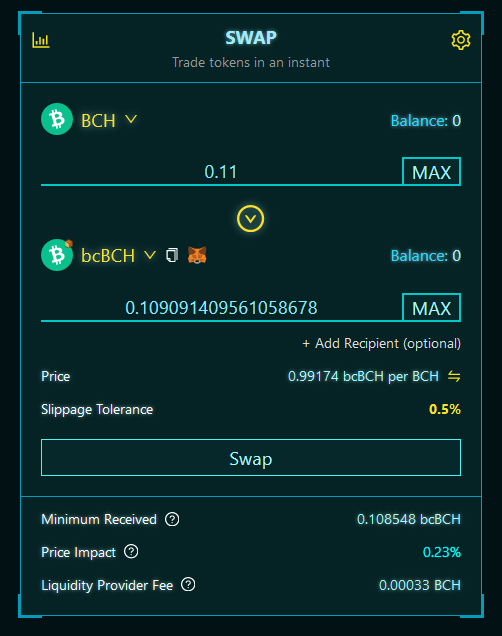Image resolution: width=502 pixels, height=636 pixels.
Task: Click the 0.11 BCH amount field
Action: (x=221, y=172)
